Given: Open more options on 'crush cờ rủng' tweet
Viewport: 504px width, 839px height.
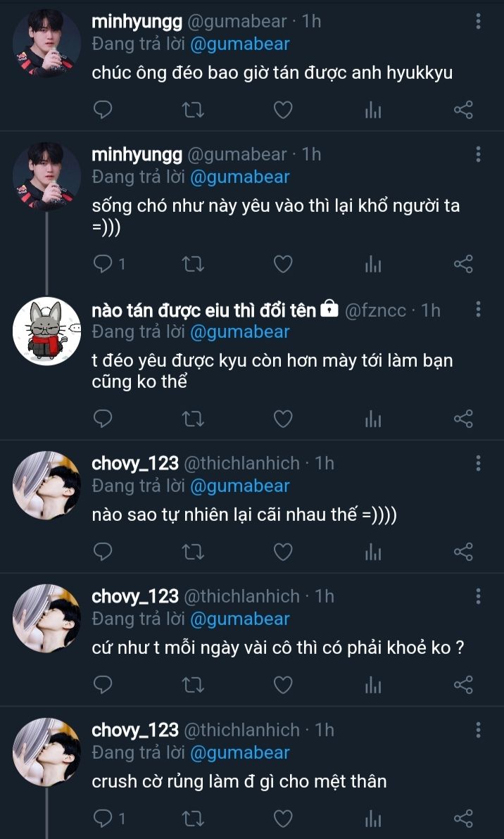Looking at the screenshot, I should [478, 729].
